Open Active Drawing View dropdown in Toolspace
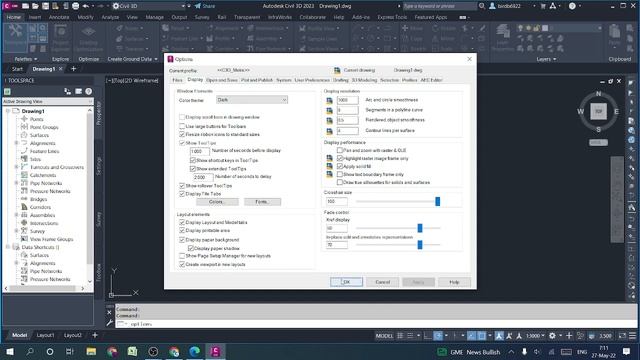This screenshot has height=360, width=640. 48,101
